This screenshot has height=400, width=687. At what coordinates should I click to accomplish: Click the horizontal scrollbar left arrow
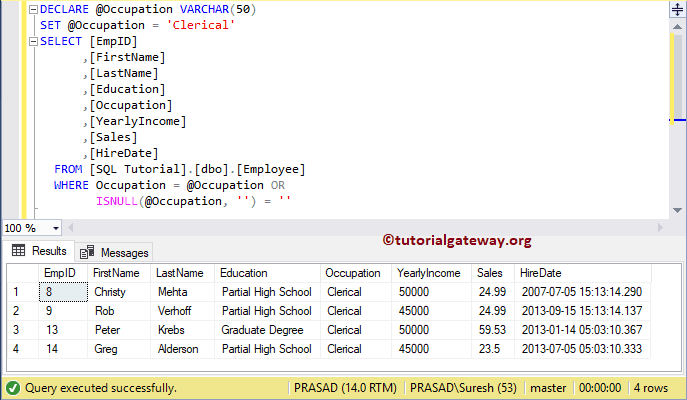pos(71,227)
